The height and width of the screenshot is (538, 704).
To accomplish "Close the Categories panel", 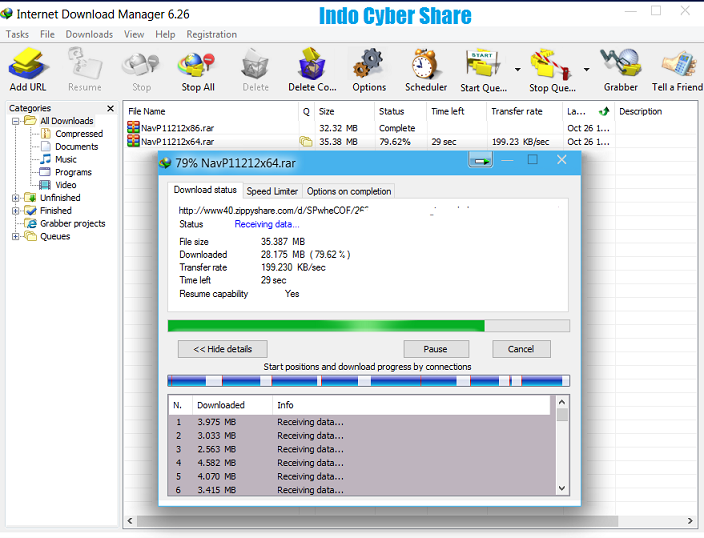I will click(110, 108).
